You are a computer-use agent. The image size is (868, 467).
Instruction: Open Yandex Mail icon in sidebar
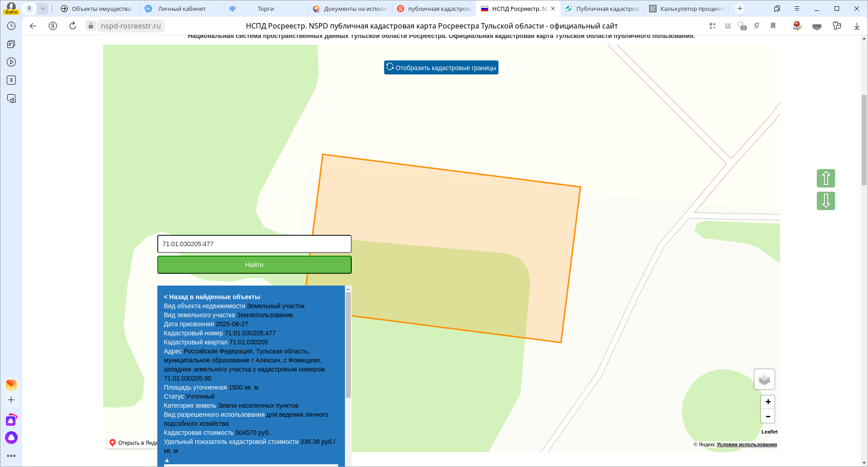tap(11, 385)
